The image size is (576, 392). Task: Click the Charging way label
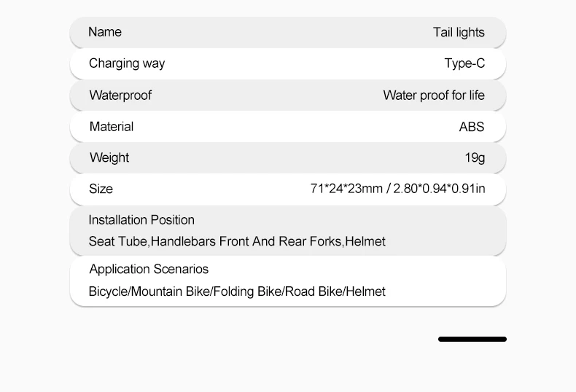pos(127,63)
